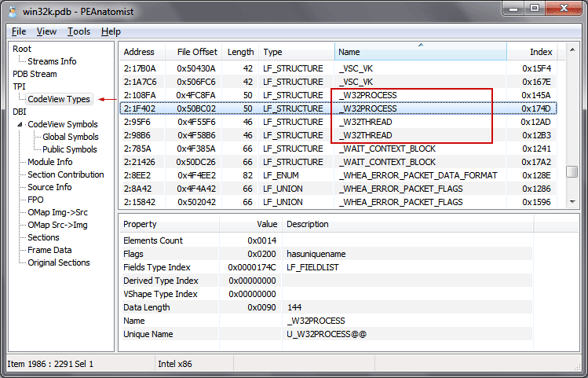The height and width of the screenshot is (378, 588).
Task: Select Original Sections in the tree
Action: point(59,262)
